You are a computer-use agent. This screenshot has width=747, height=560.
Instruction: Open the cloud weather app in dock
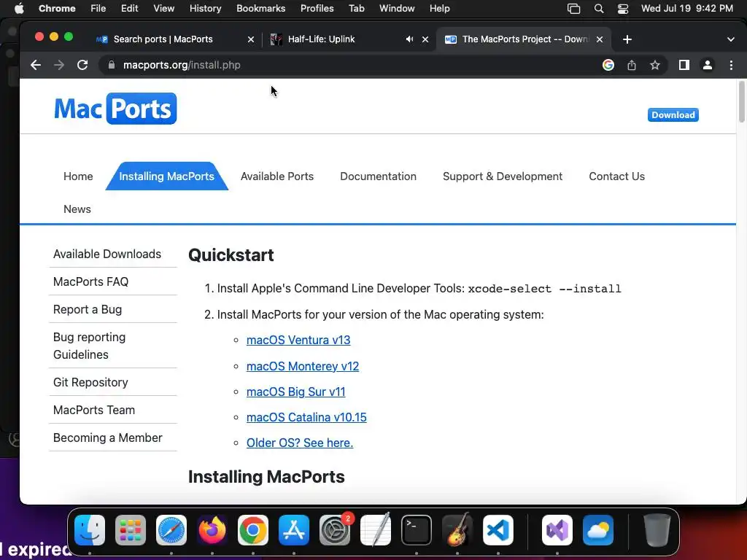pos(598,530)
